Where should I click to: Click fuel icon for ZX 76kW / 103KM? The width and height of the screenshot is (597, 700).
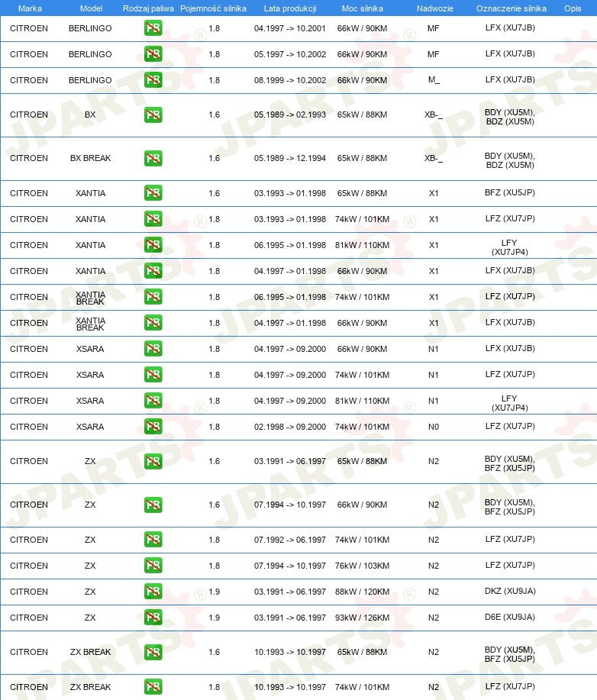(153, 565)
